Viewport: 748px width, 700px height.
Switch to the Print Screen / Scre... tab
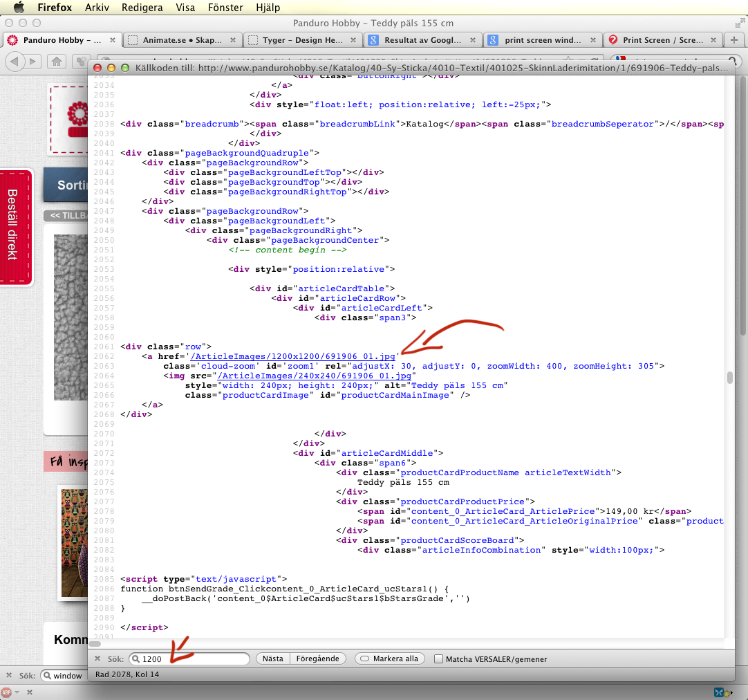point(662,40)
